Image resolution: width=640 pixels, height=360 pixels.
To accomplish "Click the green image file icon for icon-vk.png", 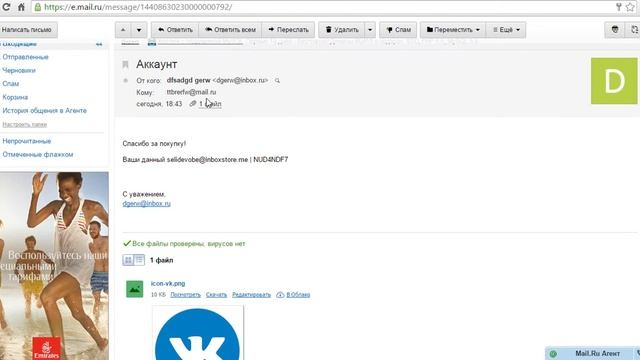I will (x=134, y=289).
